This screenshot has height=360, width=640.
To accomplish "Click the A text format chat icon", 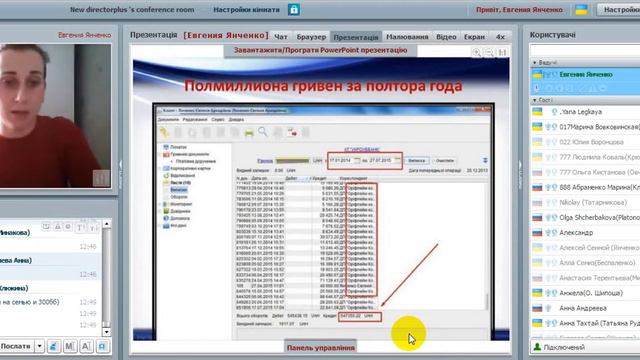I will [86, 347].
